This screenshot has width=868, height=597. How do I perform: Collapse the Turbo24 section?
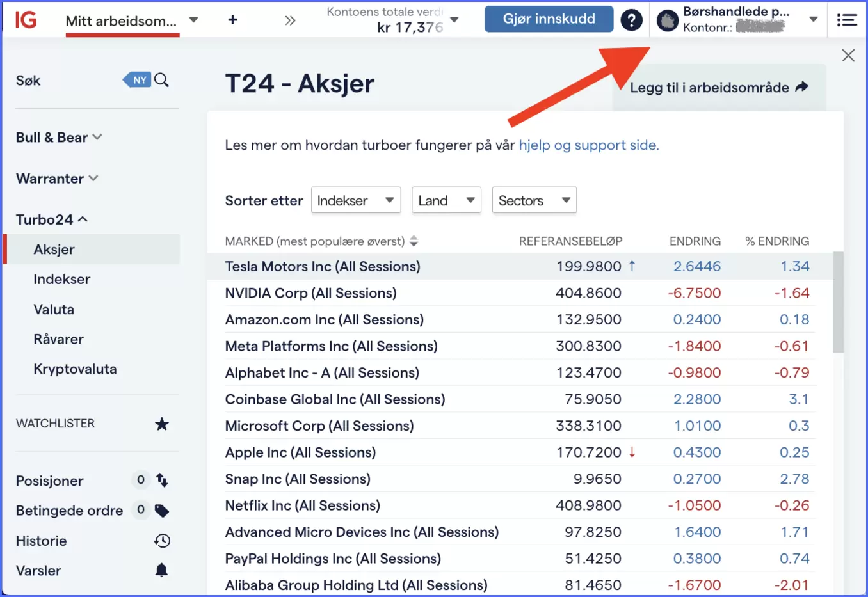tap(52, 219)
